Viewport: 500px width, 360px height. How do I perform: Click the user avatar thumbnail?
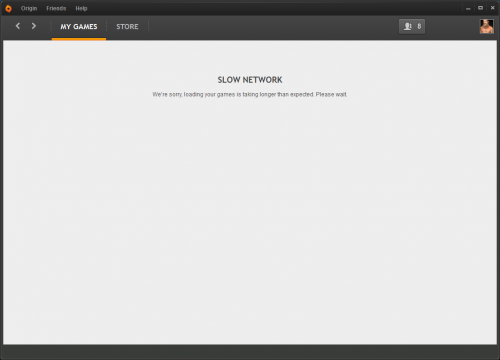[x=487, y=26]
